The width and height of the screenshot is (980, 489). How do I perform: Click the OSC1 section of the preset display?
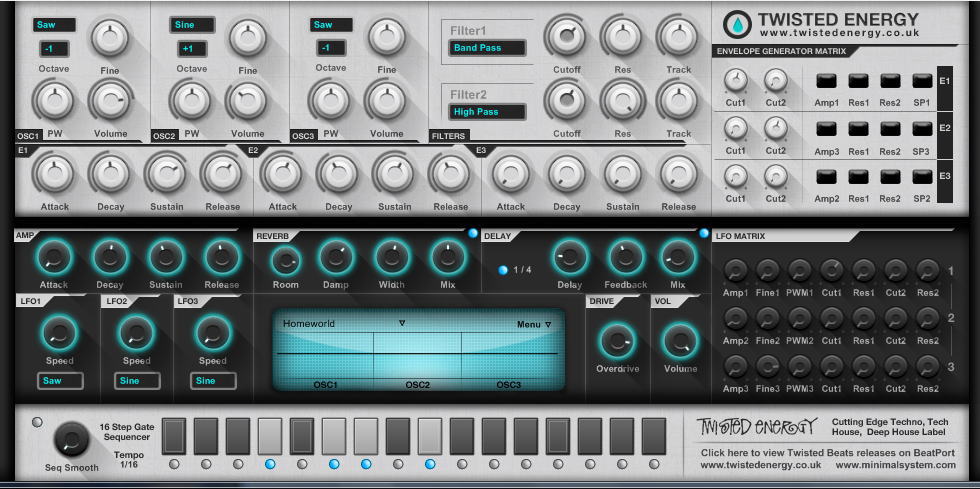pos(325,355)
